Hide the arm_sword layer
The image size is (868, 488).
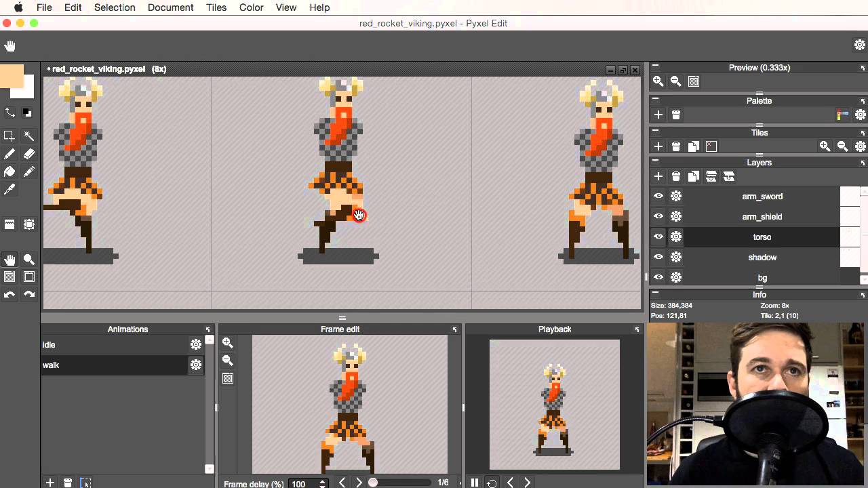[x=658, y=197]
